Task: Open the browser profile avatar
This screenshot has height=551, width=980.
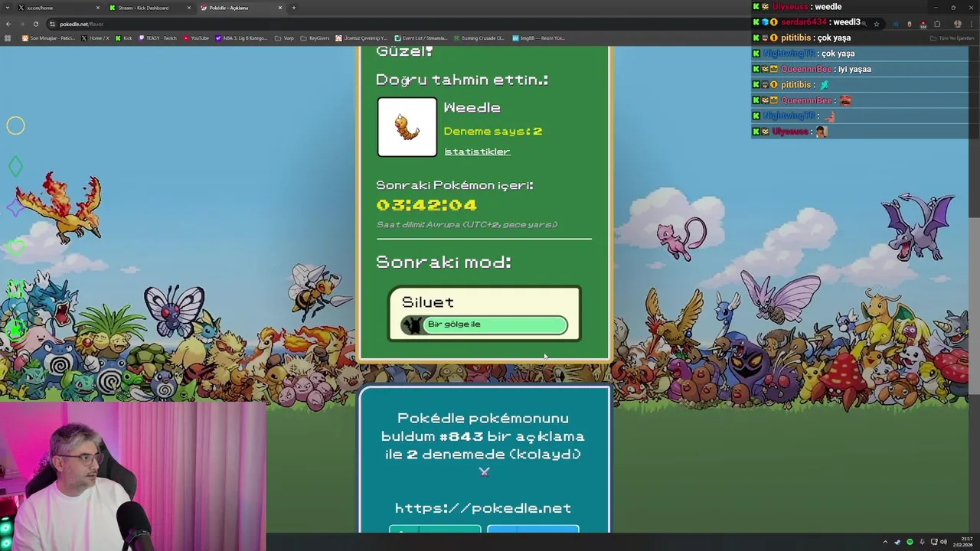Action: pyautogui.click(x=957, y=24)
